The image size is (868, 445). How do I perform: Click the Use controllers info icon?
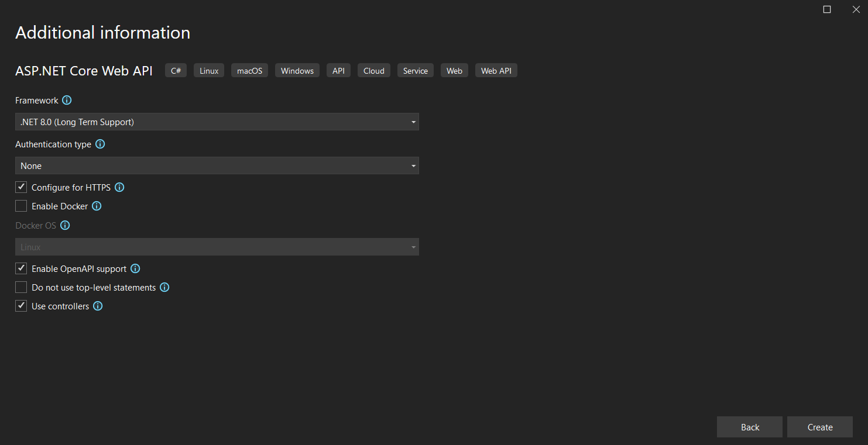point(98,306)
